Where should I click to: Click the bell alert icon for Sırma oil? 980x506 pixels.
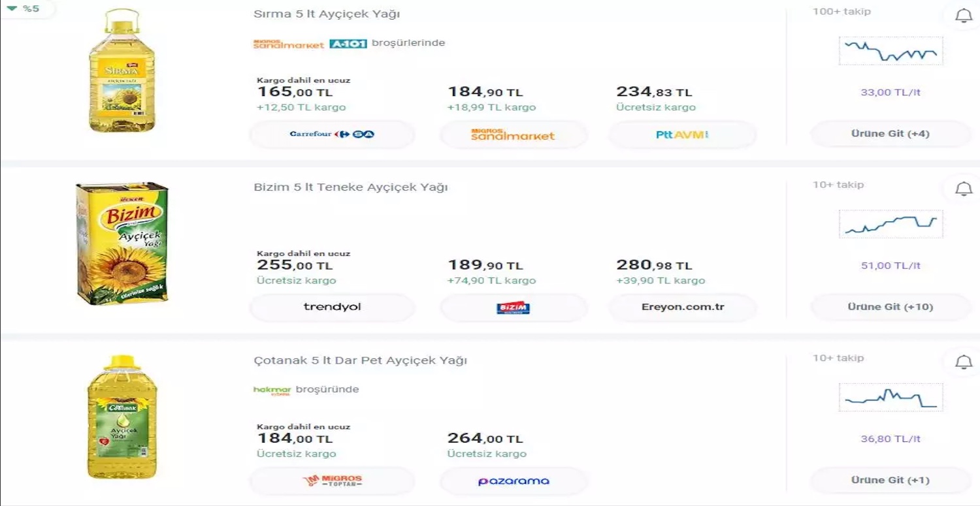pyautogui.click(x=964, y=16)
